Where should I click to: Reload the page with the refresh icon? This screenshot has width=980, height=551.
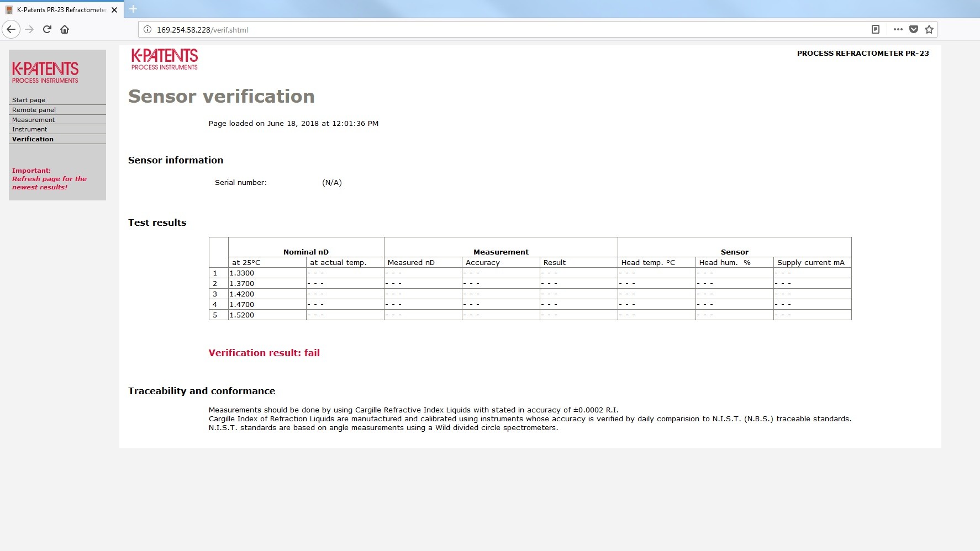coord(47,29)
